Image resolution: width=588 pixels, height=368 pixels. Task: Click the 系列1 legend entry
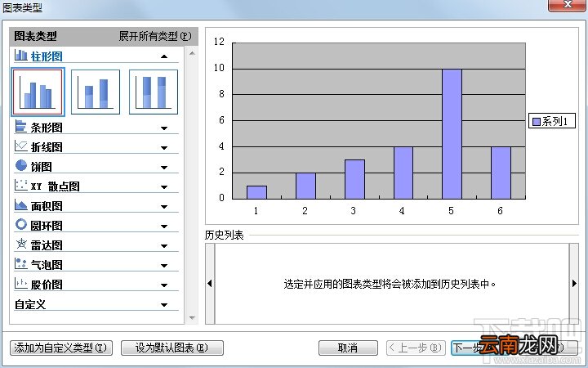[551, 121]
